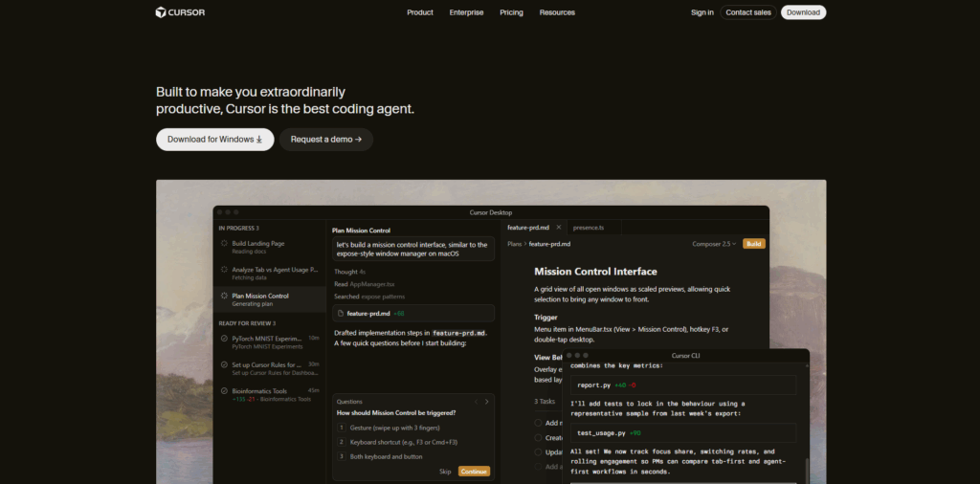Click the Plans breadcrumb
The height and width of the screenshot is (484, 980).
coord(514,244)
